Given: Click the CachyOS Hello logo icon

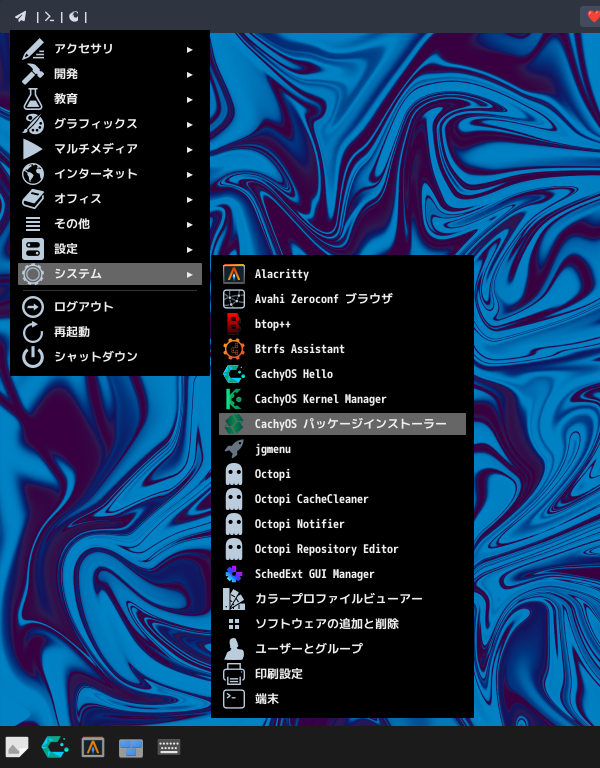Looking at the screenshot, I should [x=234, y=374].
